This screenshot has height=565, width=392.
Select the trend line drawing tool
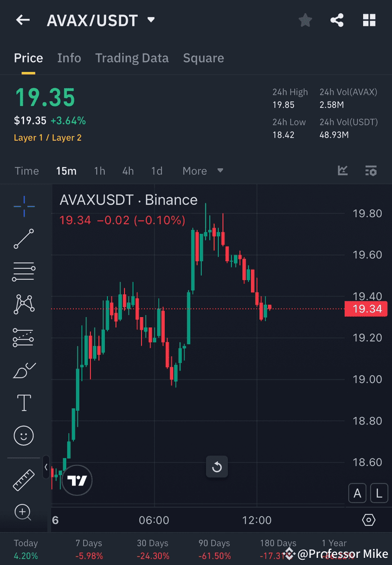[x=24, y=239]
